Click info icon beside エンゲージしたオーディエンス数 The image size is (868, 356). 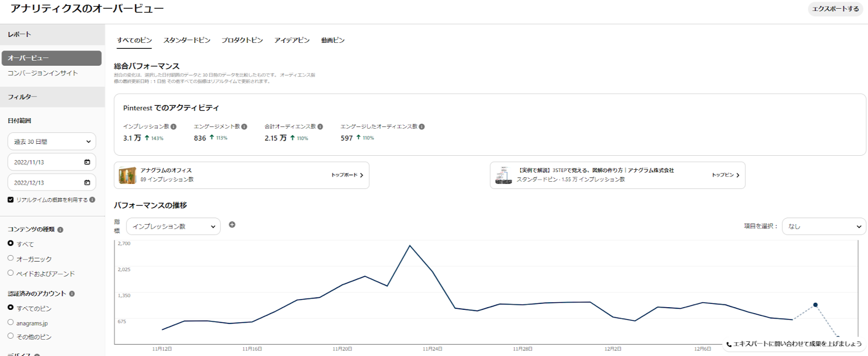(x=422, y=126)
